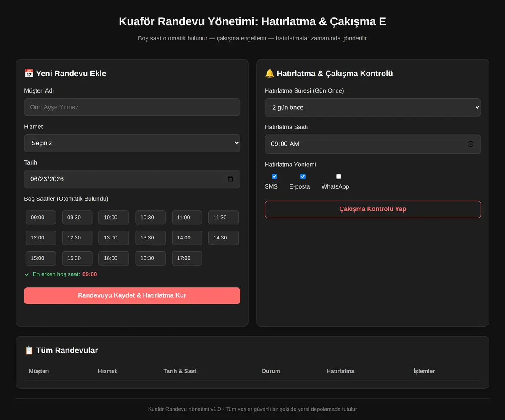Click the 'Çakışma Kontrolü Yap' button
Image resolution: width=505 pixels, height=420 pixels.
pos(373,209)
